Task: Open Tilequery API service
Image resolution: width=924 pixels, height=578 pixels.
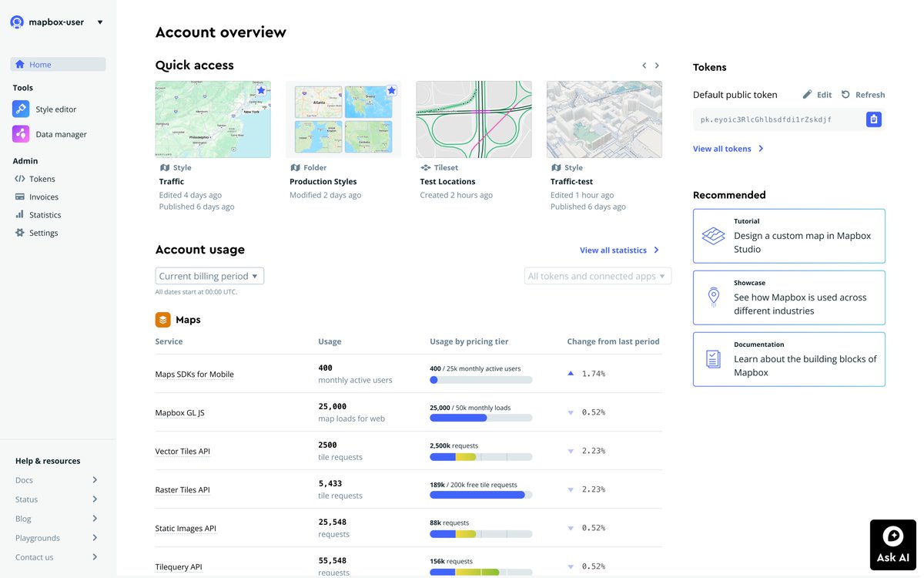Action: coord(179,567)
